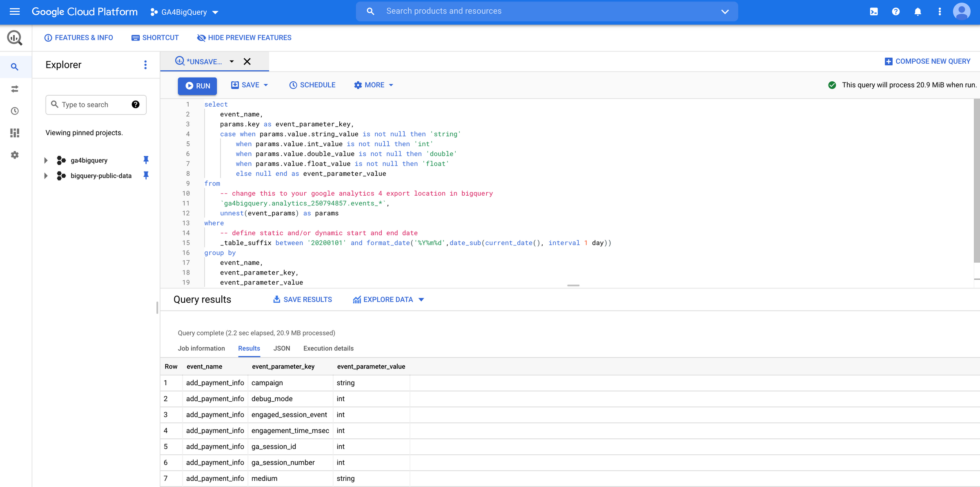Click the monitoring icon in left rail
Screen dimensions: 980x487
pyautogui.click(x=15, y=133)
